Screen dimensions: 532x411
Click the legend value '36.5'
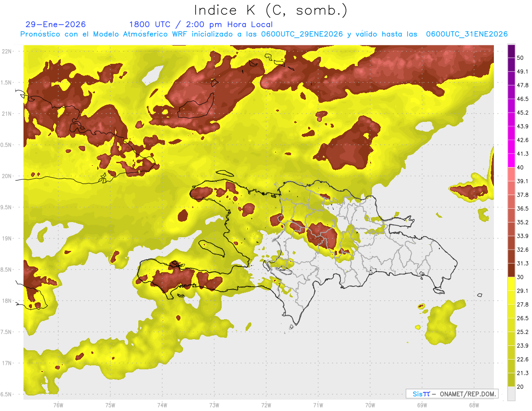(523, 208)
